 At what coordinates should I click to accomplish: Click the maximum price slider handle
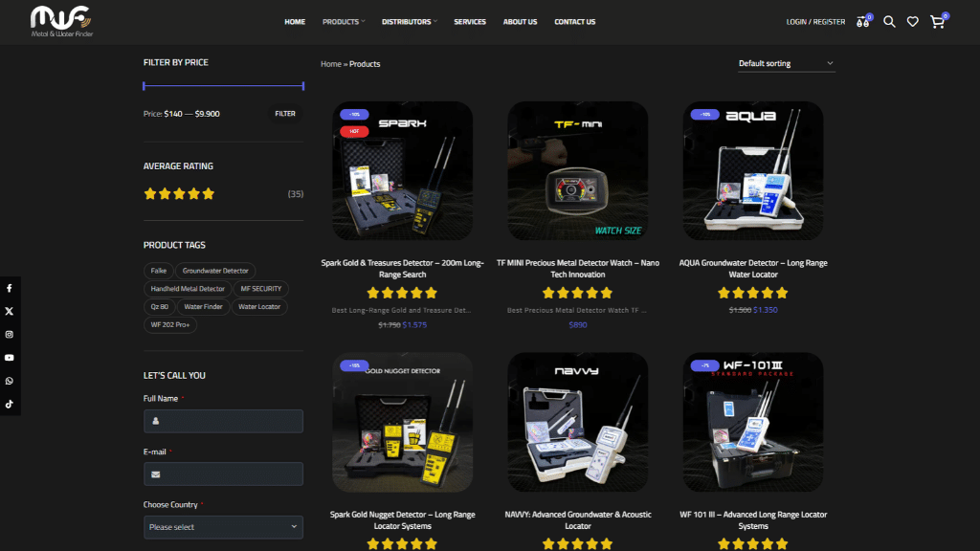pos(303,85)
